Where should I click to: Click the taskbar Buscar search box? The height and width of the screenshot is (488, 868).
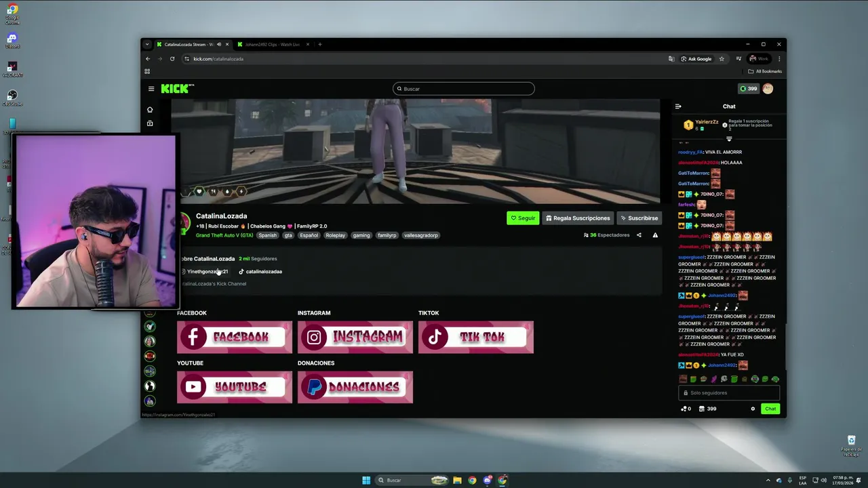(412, 481)
